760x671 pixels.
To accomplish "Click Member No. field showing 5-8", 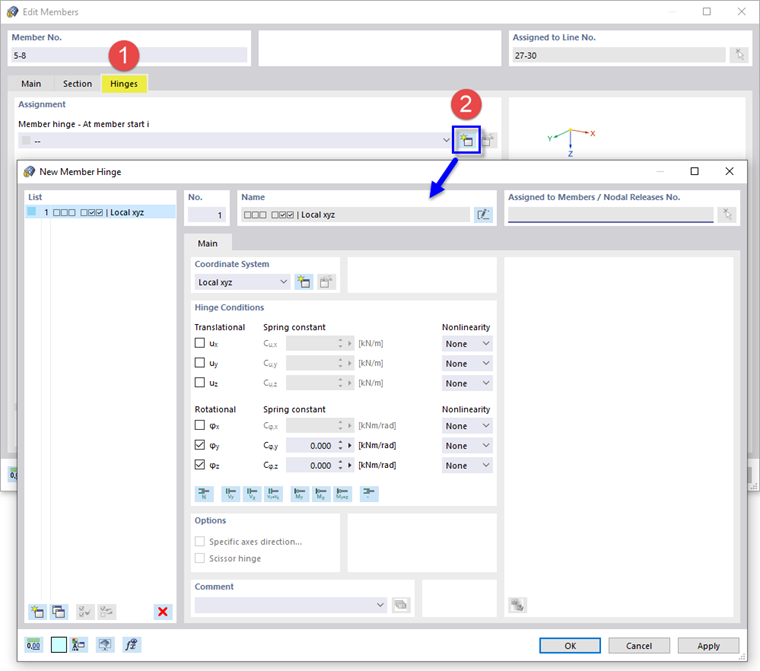I will [x=129, y=55].
